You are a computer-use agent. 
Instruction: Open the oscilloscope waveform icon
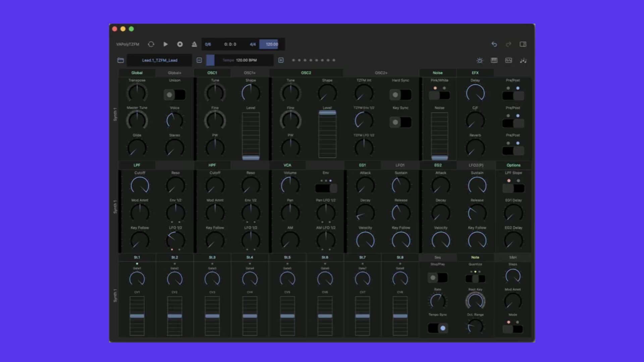[x=508, y=60]
